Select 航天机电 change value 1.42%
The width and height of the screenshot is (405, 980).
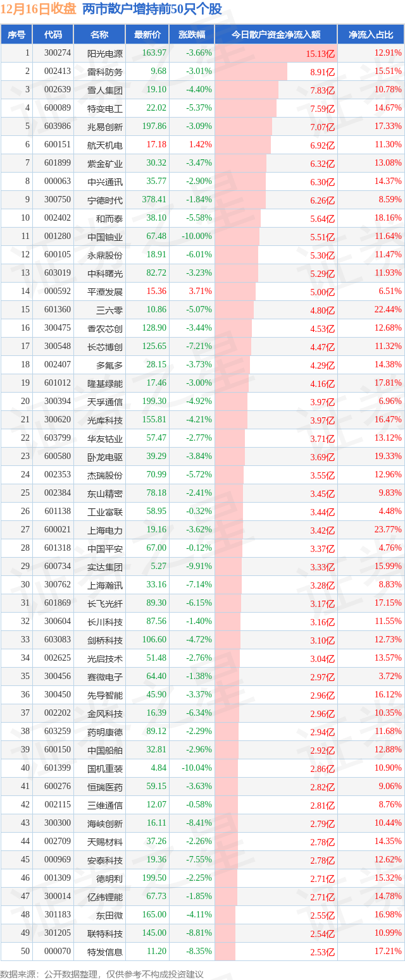pos(201,145)
